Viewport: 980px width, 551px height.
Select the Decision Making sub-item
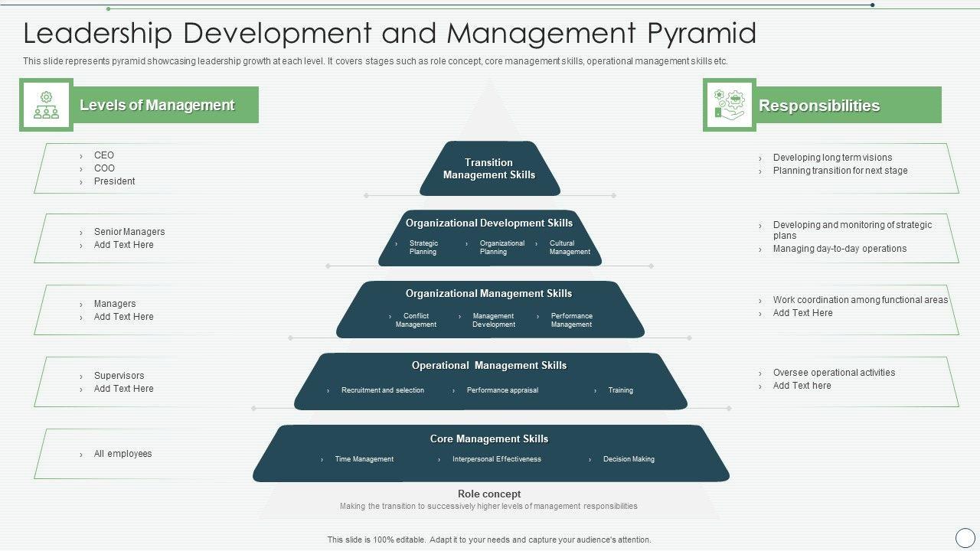[x=629, y=459]
